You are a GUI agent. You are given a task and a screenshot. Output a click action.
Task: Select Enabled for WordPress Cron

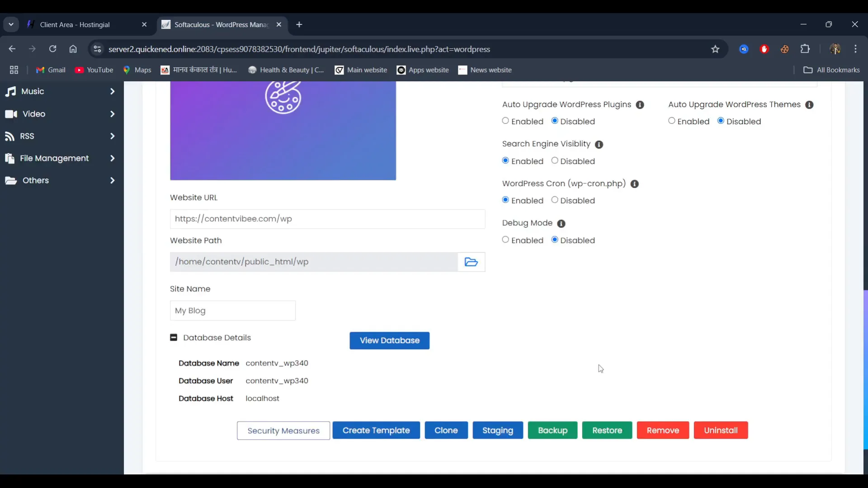(x=505, y=200)
